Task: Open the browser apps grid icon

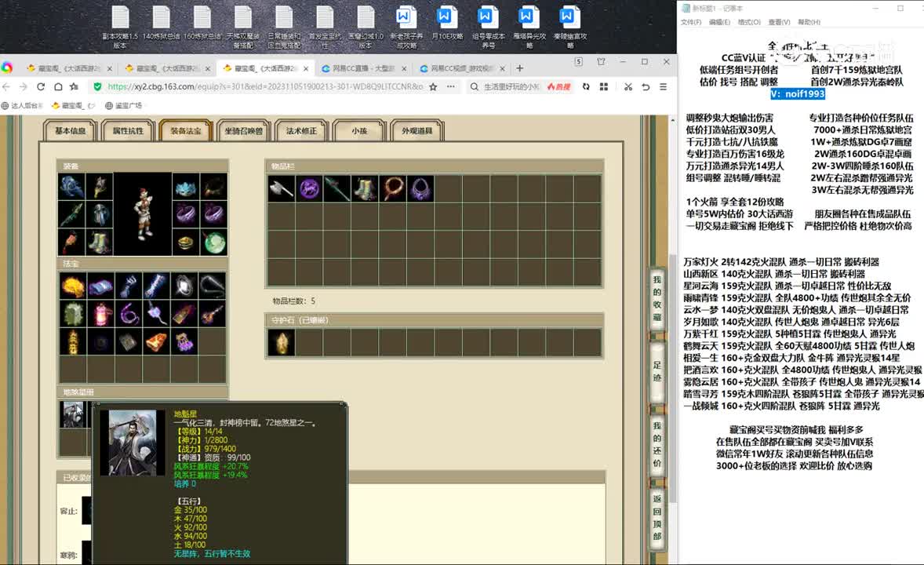Action: pos(604,86)
